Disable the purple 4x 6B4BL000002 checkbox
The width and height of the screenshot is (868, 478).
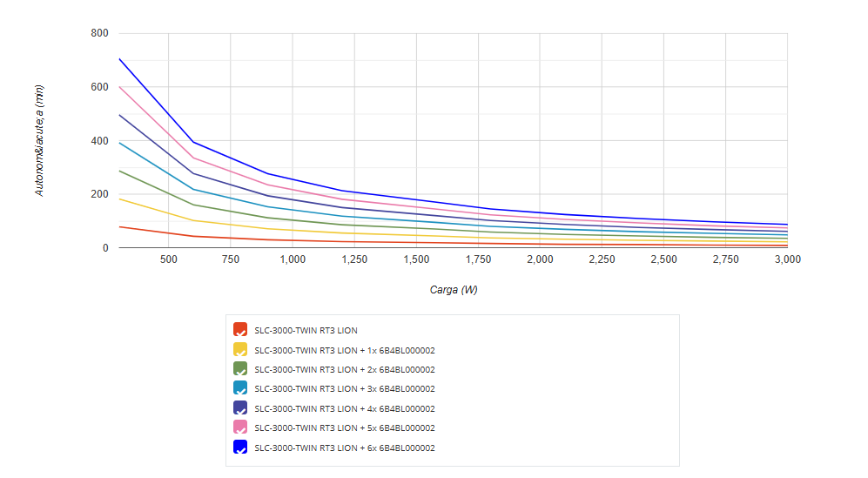click(240, 408)
